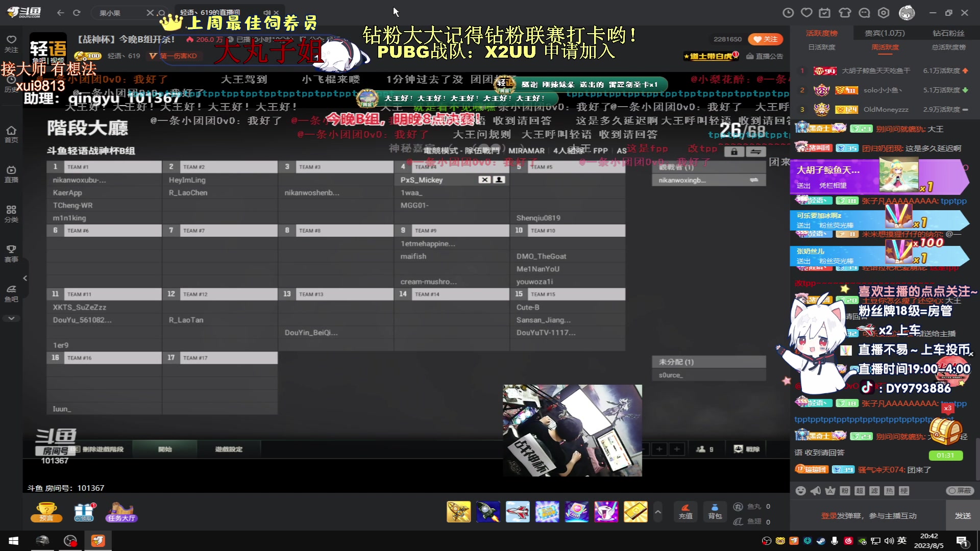Image resolution: width=980 pixels, height=551 pixels.
Task: Expand more gifts with the up chevron
Action: [x=657, y=512]
